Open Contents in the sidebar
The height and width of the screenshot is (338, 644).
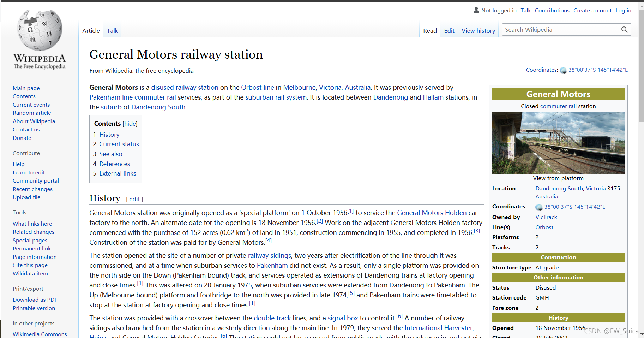(24, 96)
